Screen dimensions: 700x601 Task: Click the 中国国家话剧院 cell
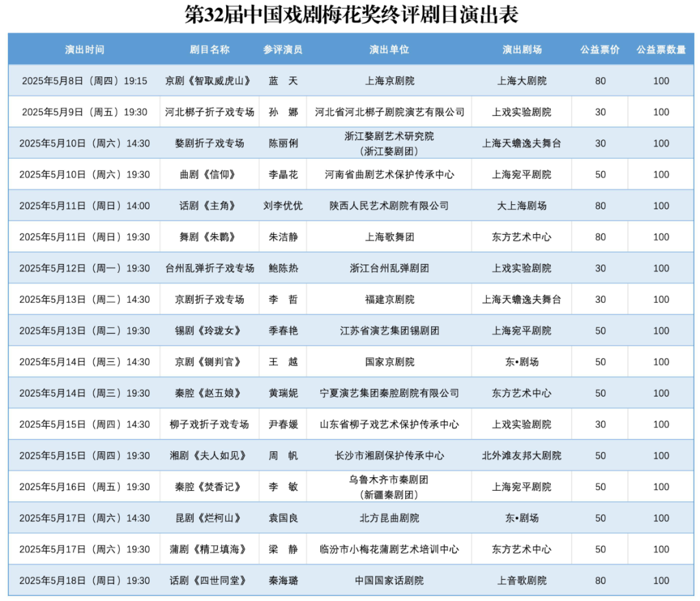(389, 580)
